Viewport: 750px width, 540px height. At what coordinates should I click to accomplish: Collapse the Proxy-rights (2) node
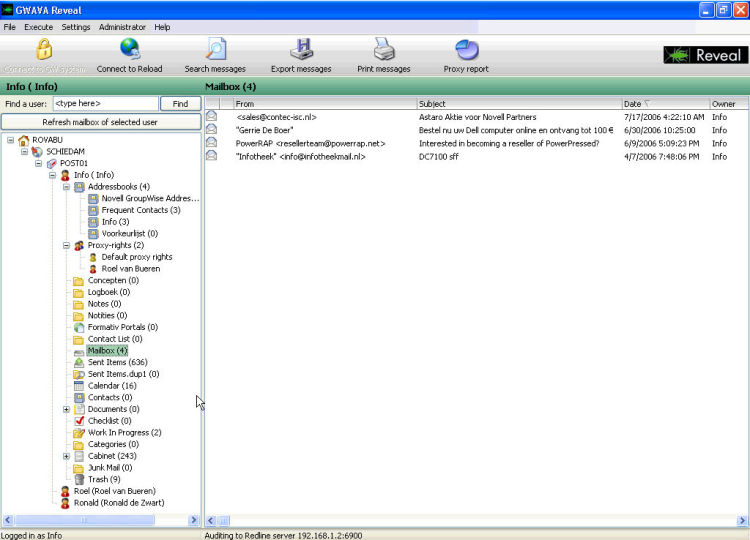[x=66, y=245]
